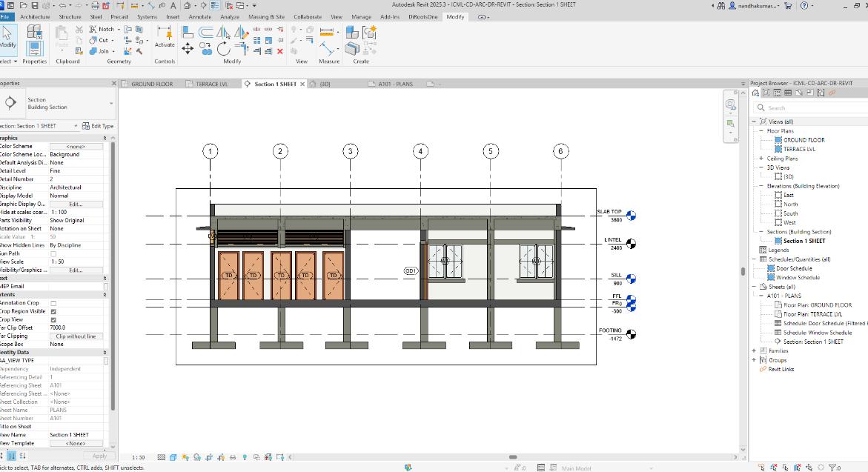Click the Clip without line button
This screenshot has height=472, width=868.
pos(76,336)
